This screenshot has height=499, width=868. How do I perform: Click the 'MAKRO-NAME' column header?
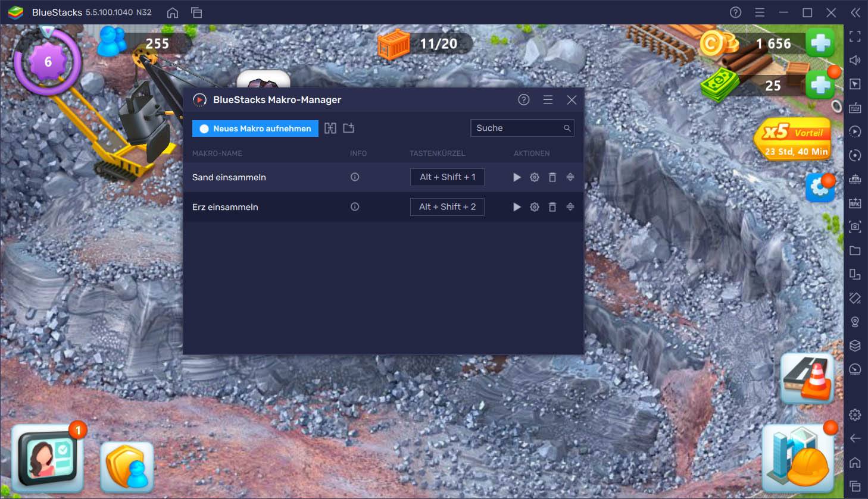tap(217, 153)
